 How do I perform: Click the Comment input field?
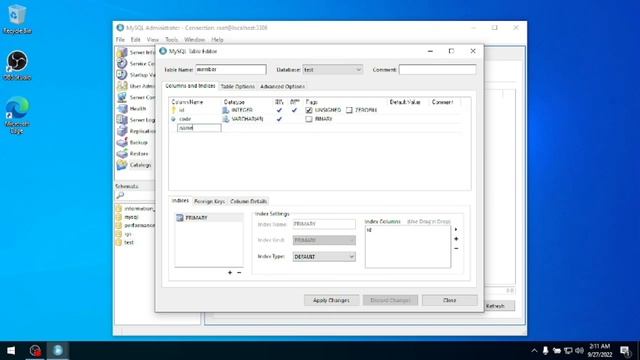[437, 69]
